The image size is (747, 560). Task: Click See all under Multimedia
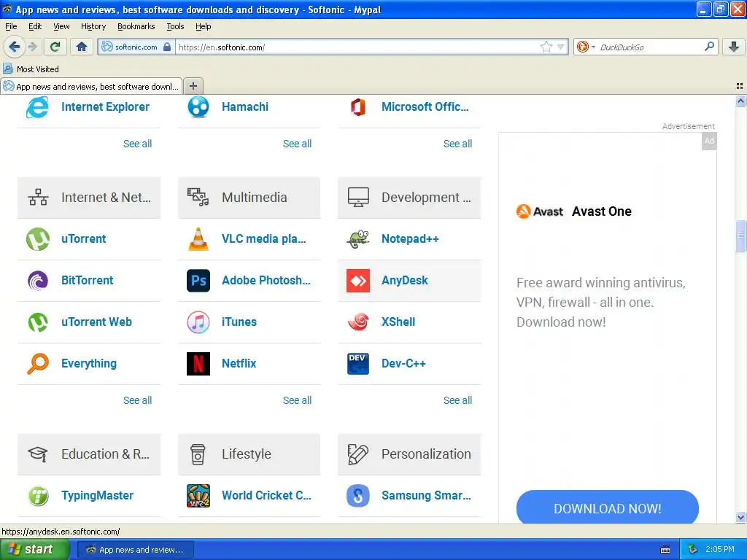pos(298,400)
